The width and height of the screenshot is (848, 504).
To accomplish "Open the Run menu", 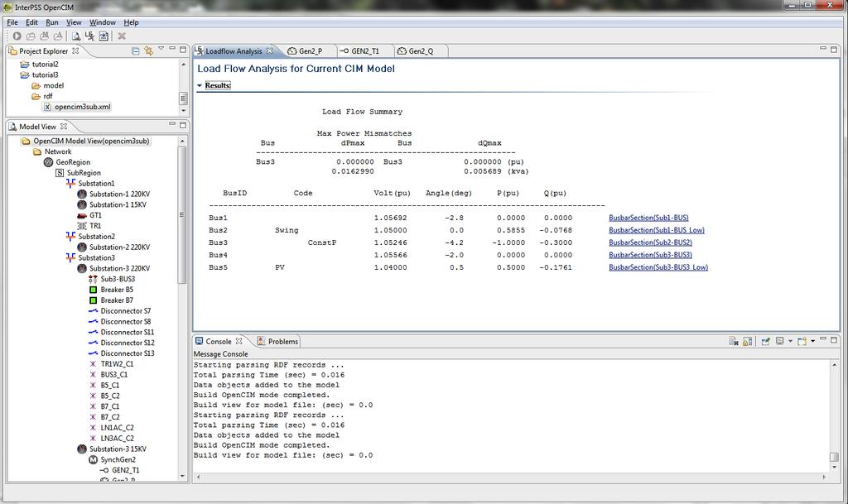I will (52, 22).
